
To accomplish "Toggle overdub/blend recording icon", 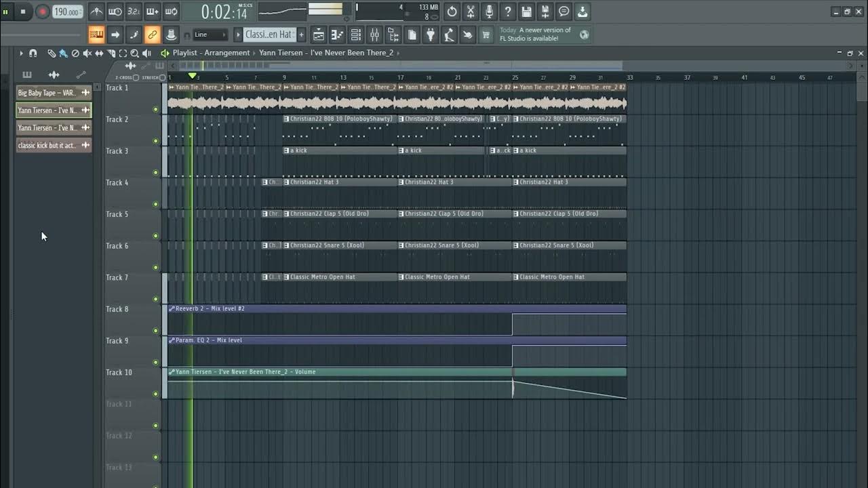I will tap(153, 12).
